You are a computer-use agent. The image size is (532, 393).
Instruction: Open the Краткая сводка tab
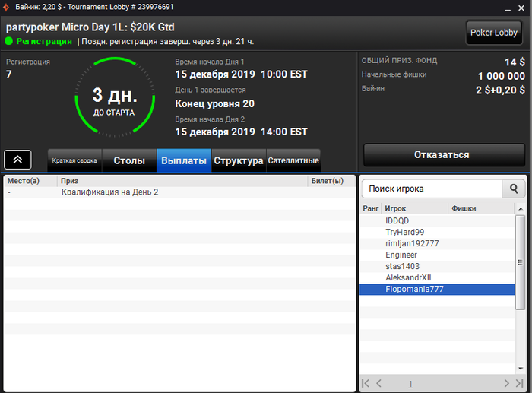74,160
